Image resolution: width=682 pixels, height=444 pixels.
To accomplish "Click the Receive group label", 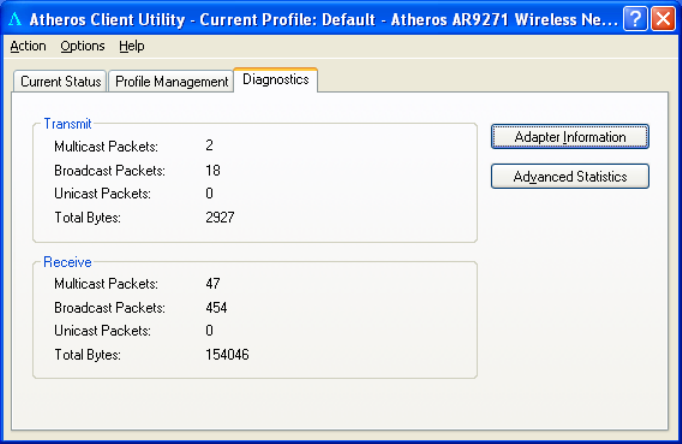I will (67, 262).
